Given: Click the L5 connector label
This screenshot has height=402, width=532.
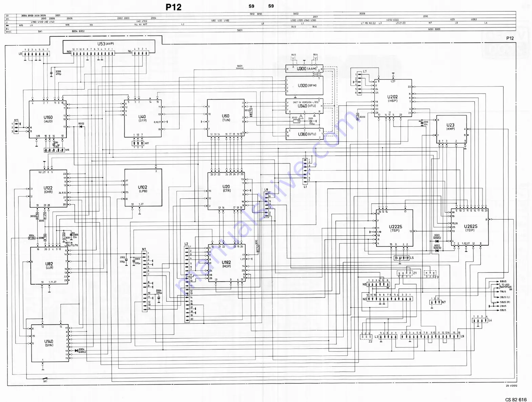Looking at the screenshot, I should 412,258.
